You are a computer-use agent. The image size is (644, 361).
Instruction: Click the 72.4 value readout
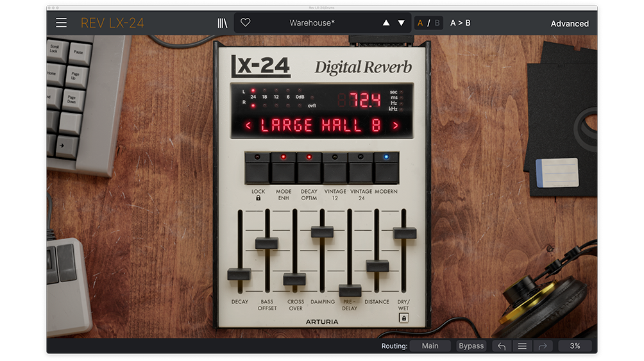click(364, 100)
